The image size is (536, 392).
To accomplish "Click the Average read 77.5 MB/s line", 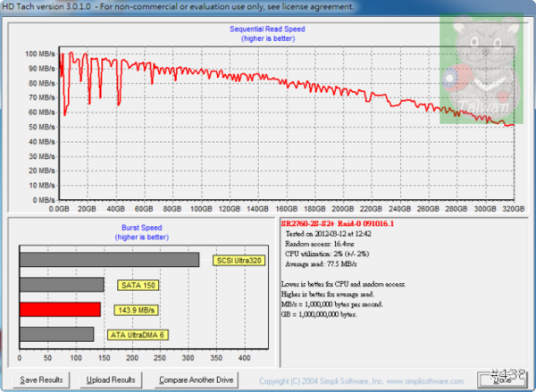I will click(323, 265).
